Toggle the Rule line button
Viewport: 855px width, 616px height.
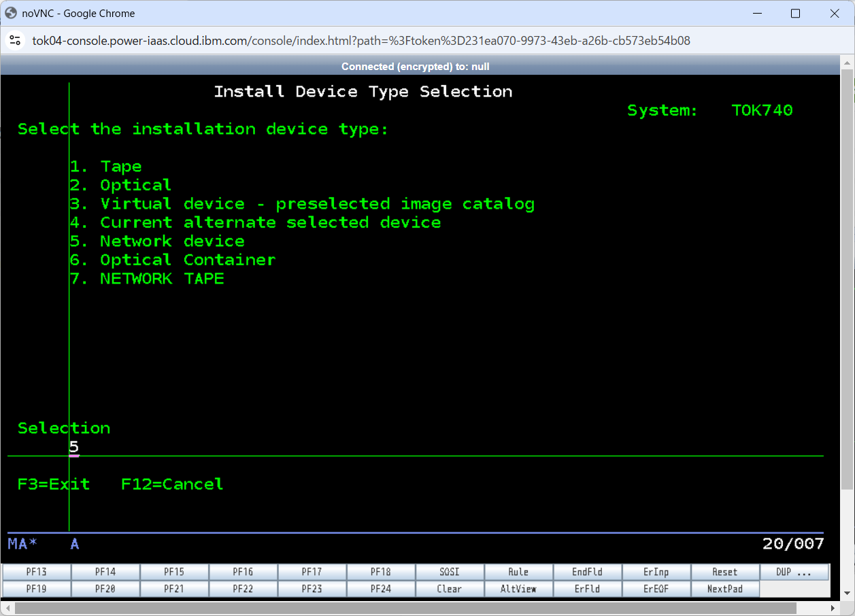tap(518, 572)
